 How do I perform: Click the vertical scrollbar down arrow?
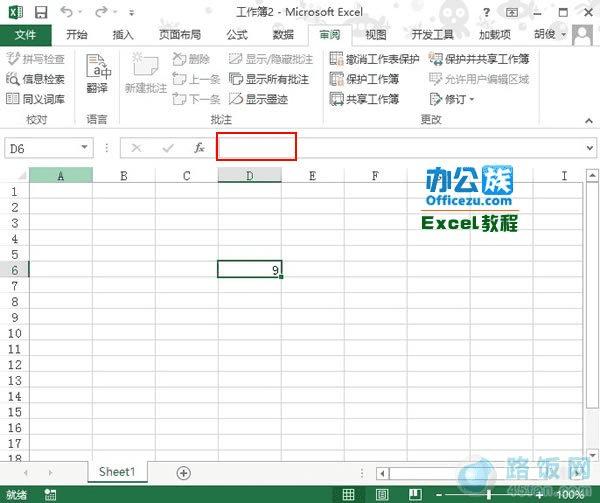tap(593, 455)
